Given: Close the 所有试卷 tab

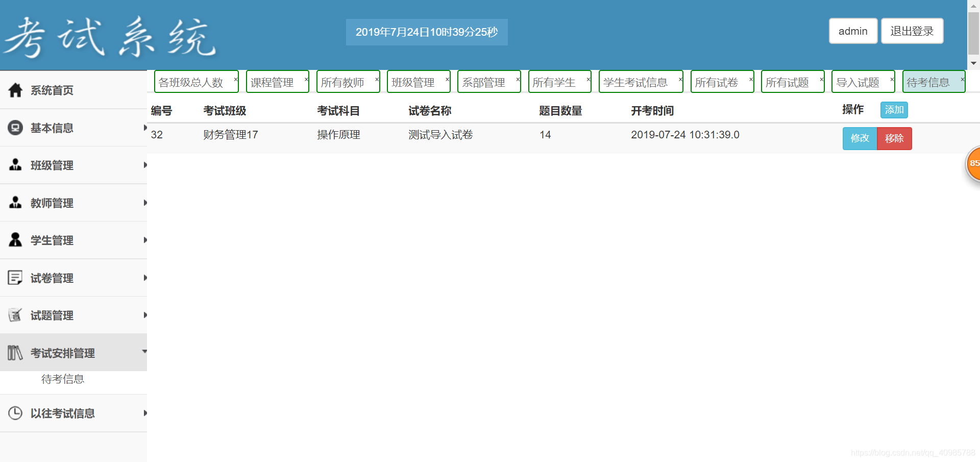Looking at the screenshot, I should pos(751,79).
